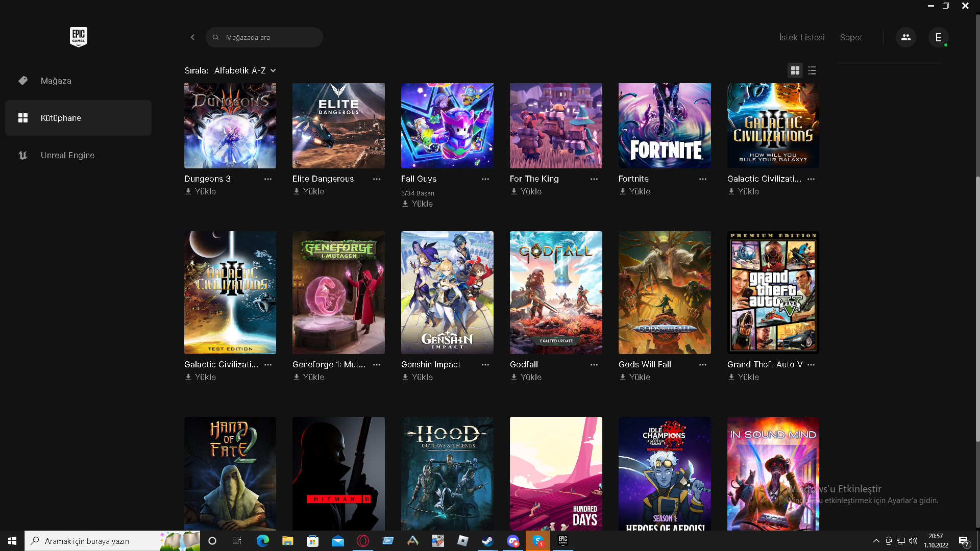980x551 pixels.
Task: Open Dungeons 3 options menu
Action: [268, 179]
